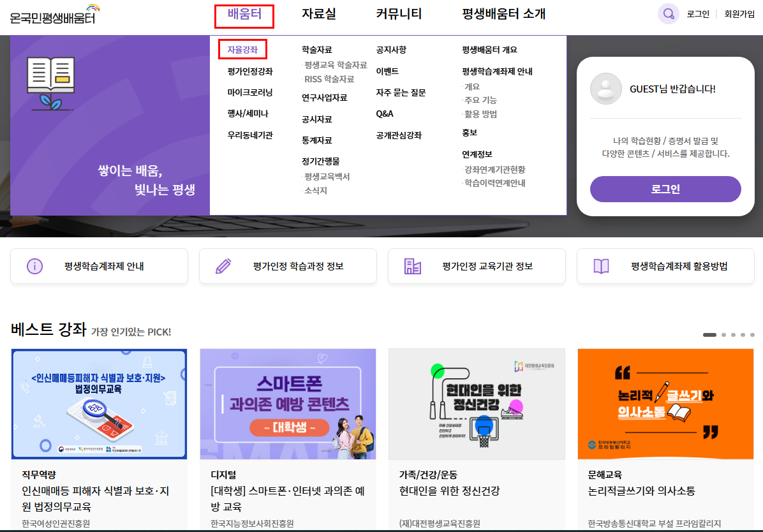Go to 이벤트 in 커뮤니티
Image resolution: width=763 pixels, height=532 pixels.
(x=387, y=71)
